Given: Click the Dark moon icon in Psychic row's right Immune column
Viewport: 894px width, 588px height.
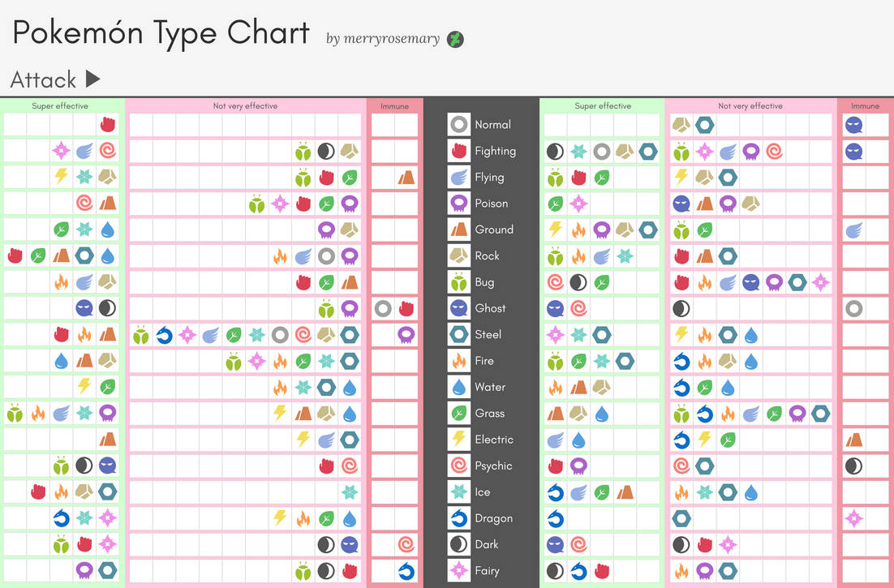Looking at the screenshot, I should (853, 466).
